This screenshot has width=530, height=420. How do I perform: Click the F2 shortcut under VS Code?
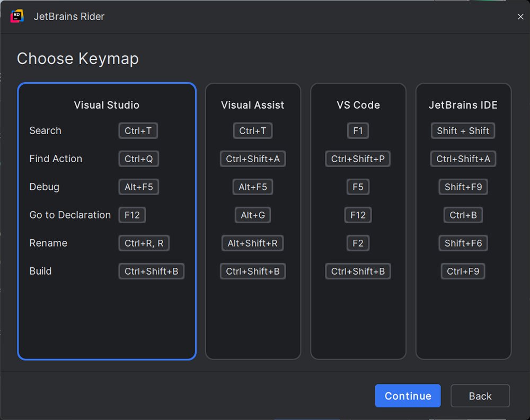(x=358, y=243)
